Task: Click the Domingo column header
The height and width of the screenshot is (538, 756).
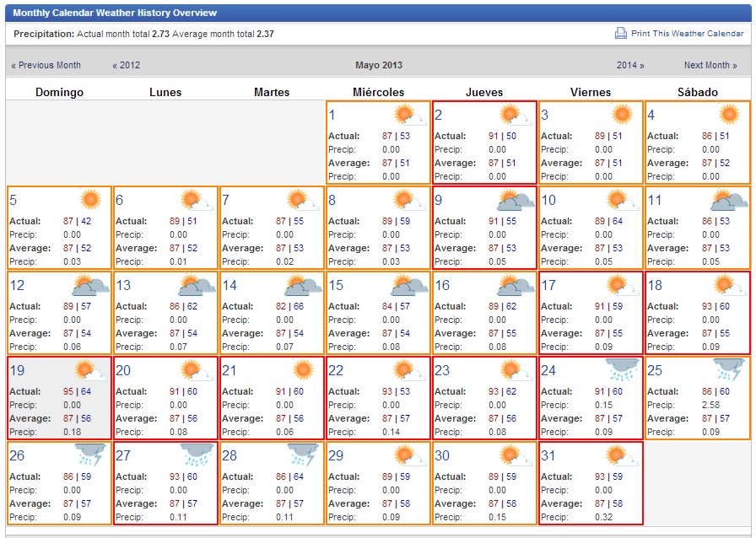Action: 59,92
